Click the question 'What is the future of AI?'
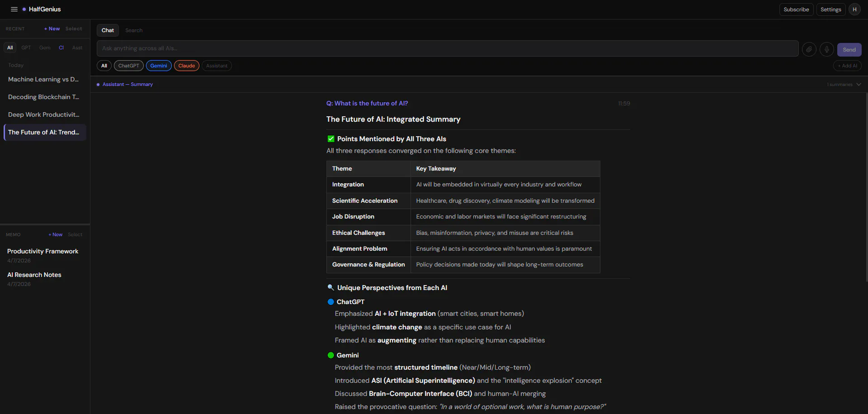 [x=367, y=103]
